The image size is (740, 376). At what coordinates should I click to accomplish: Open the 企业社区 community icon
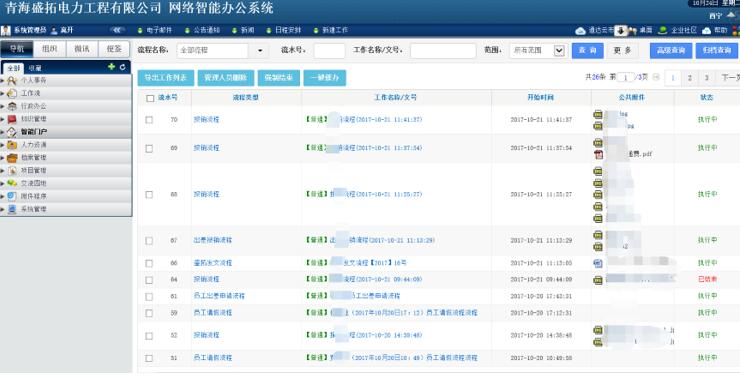663,30
